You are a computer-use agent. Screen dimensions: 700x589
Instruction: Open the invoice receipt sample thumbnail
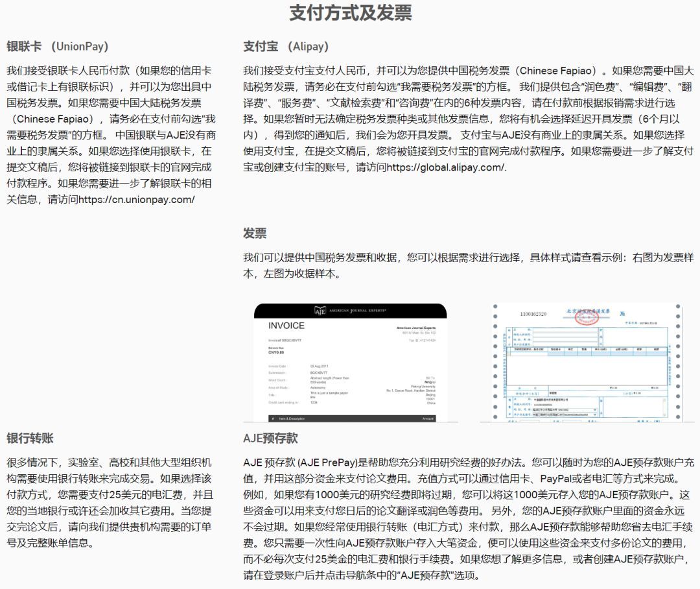pyautogui.click(x=351, y=363)
